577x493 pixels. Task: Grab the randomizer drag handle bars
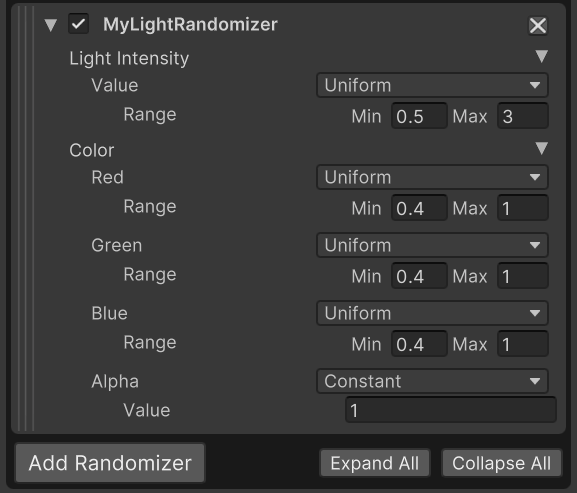(26, 218)
